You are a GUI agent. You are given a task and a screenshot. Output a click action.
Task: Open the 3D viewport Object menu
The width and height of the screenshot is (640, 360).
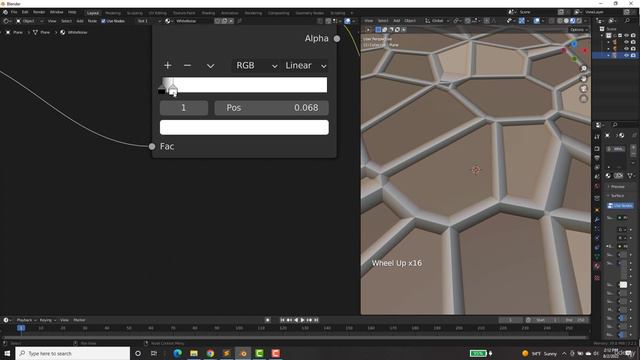[x=410, y=20]
